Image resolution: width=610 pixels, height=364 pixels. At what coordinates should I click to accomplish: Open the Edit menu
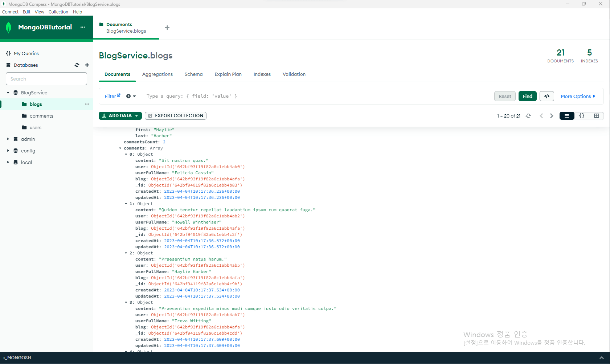(26, 12)
